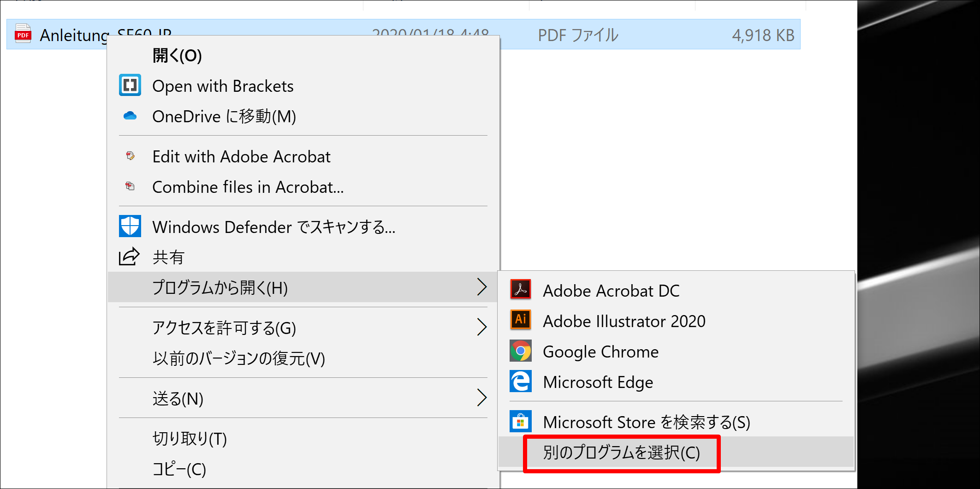Choose 以前のバージョンの復元(V)

(x=303, y=358)
